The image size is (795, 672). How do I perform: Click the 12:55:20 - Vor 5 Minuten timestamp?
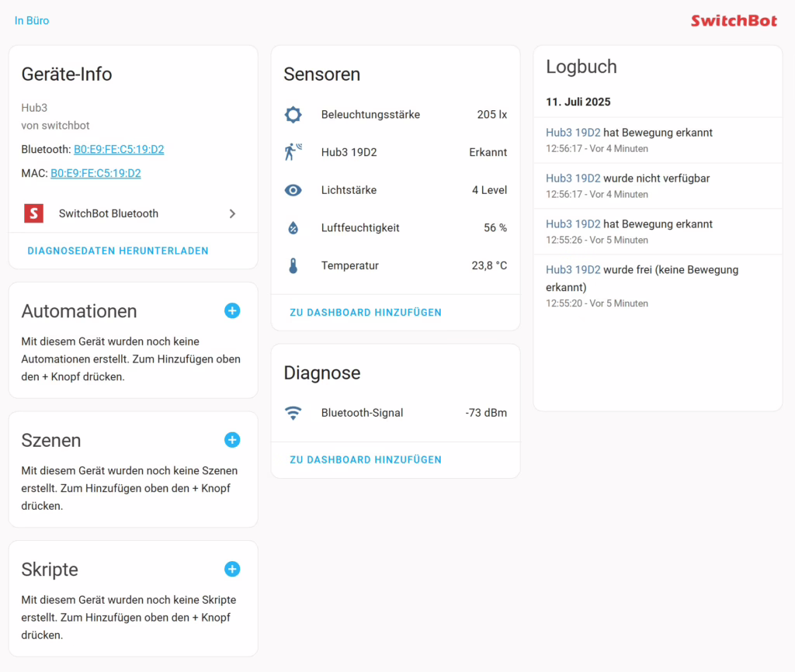pos(597,303)
